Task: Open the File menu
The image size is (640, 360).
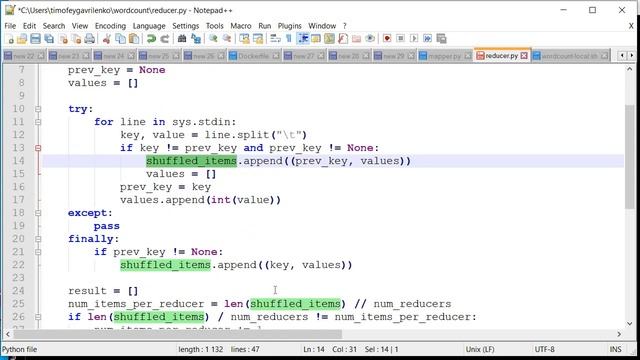Action: tap(10, 26)
